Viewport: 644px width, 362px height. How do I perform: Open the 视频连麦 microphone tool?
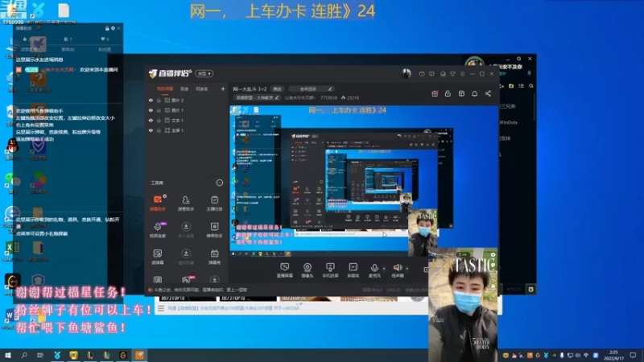157,230
